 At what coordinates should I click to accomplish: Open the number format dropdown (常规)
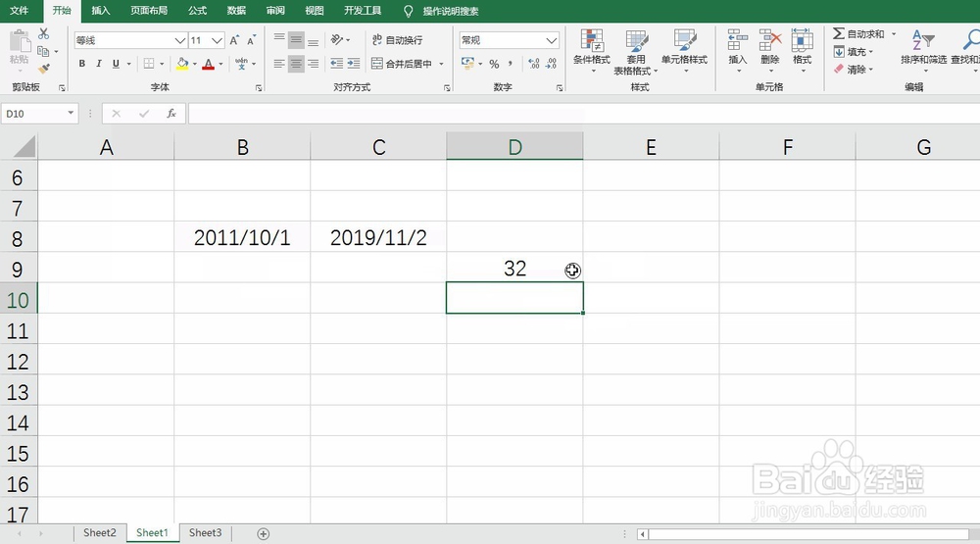pos(551,40)
